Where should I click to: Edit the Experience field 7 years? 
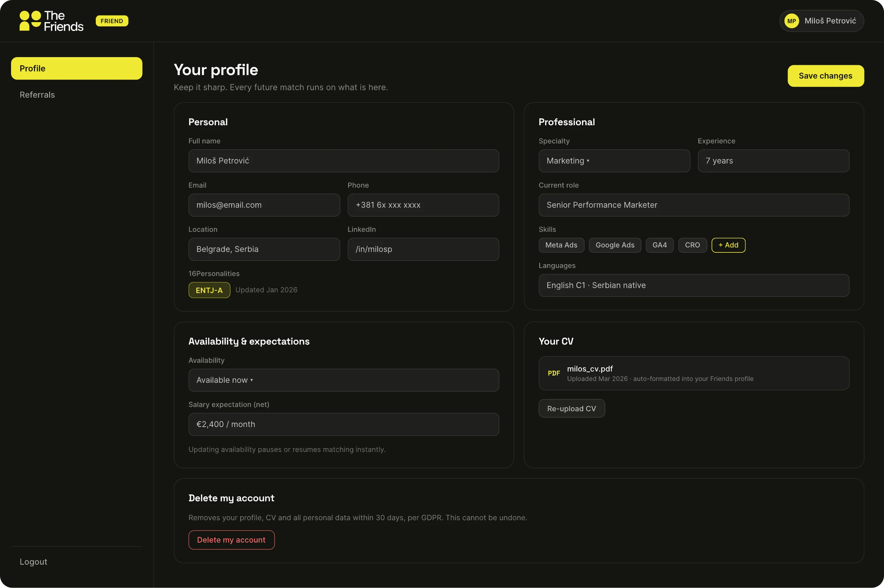(773, 161)
